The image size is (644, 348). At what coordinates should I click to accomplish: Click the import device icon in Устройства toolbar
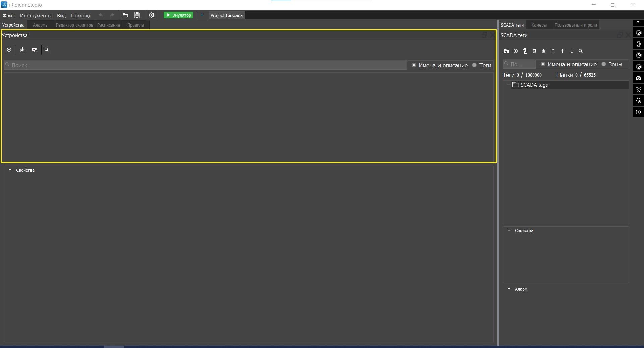coord(22,50)
